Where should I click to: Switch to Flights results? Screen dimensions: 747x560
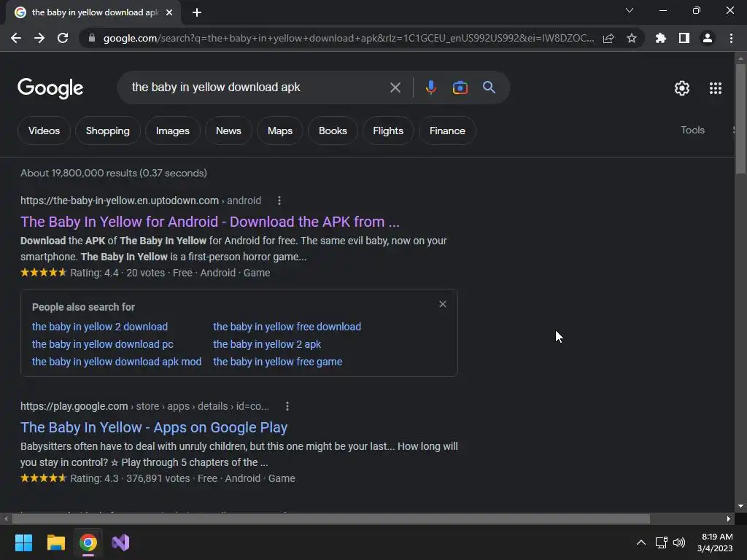pyautogui.click(x=388, y=131)
